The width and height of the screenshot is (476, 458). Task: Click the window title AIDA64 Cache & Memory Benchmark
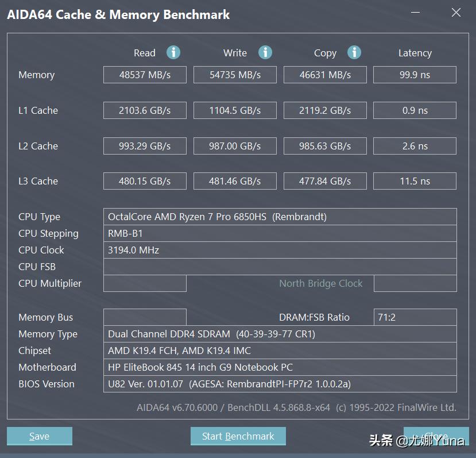pos(118,14)
